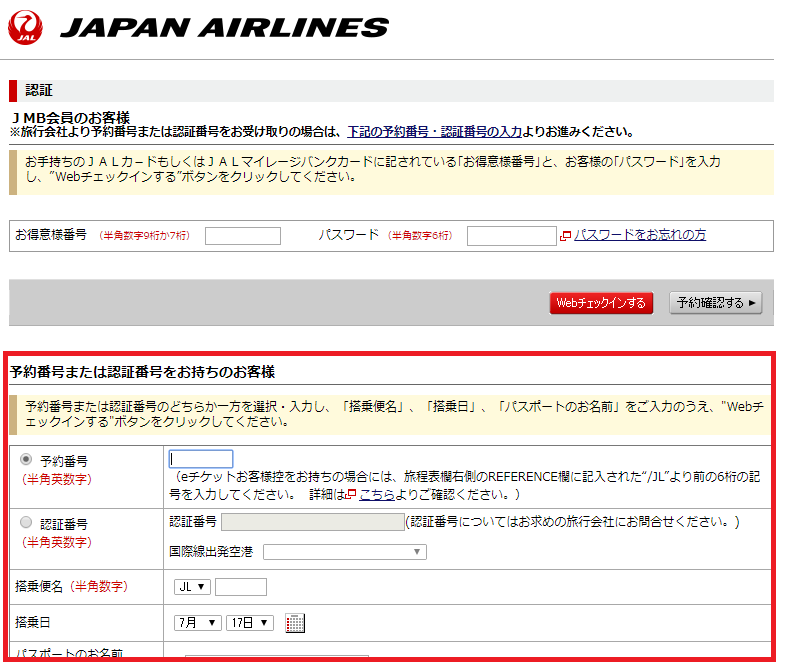Viewport: 790px width, 662px height.
Task: Click the 搭乗便名 label
Action: (39, 586)
